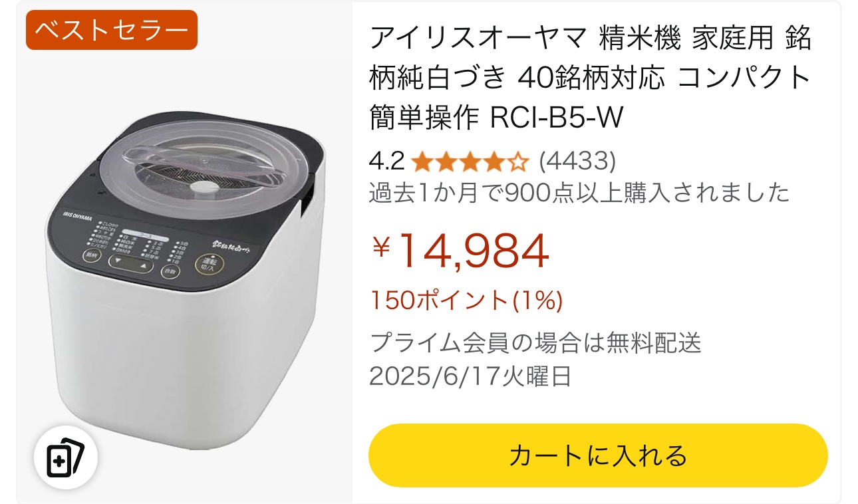Add the item with カートに入れる button
Image resolution: width=858 pixels, height=504 pixels.
point(598,456)
